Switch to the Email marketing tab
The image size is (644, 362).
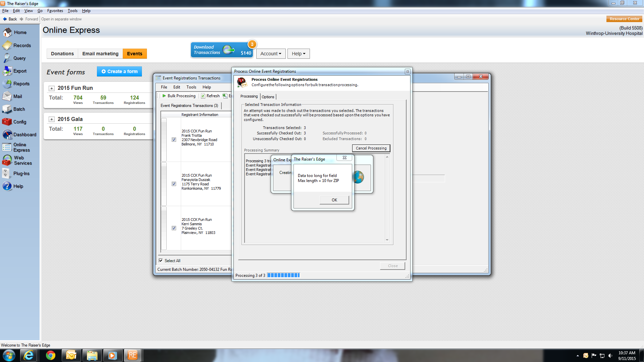(100, 54)
